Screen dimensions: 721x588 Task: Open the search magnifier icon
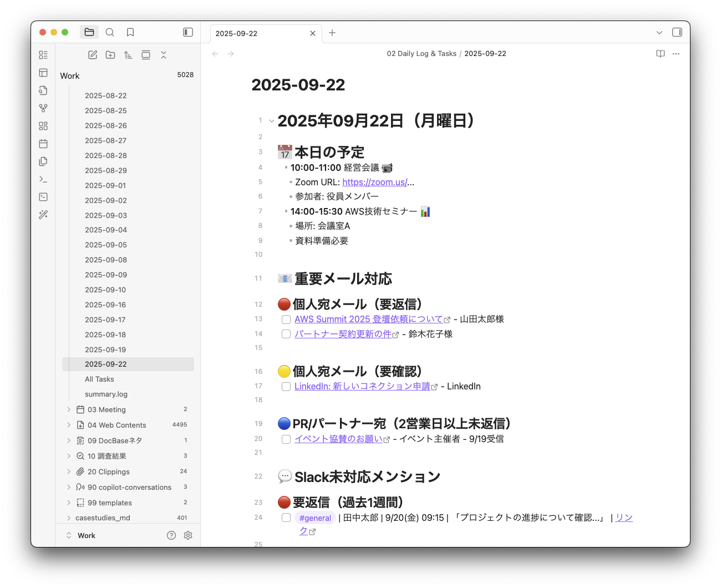coord(110,32)
